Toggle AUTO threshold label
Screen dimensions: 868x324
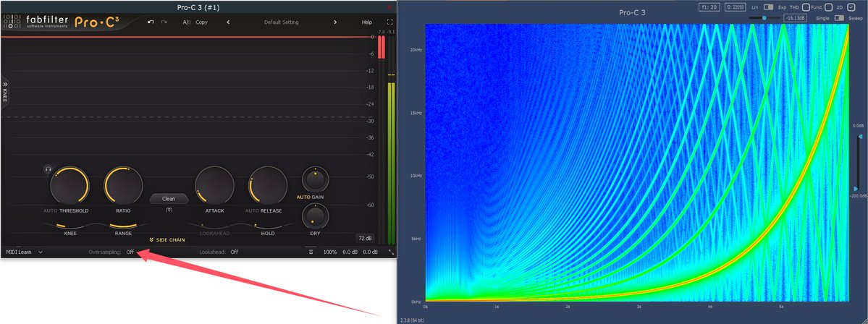[x=51, y=210]
